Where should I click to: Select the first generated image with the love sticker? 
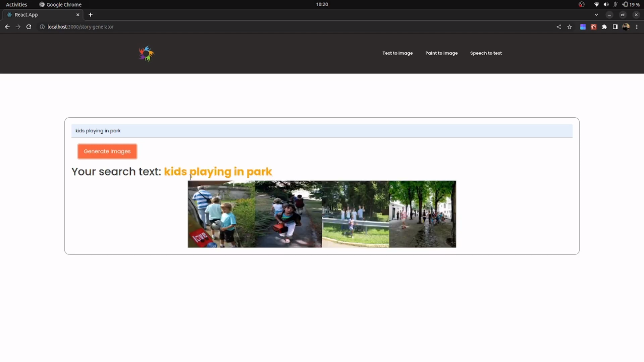221,214
